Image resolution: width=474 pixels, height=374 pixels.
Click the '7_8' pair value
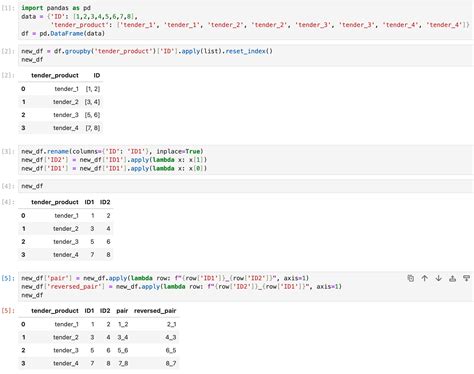pos(123,363)
